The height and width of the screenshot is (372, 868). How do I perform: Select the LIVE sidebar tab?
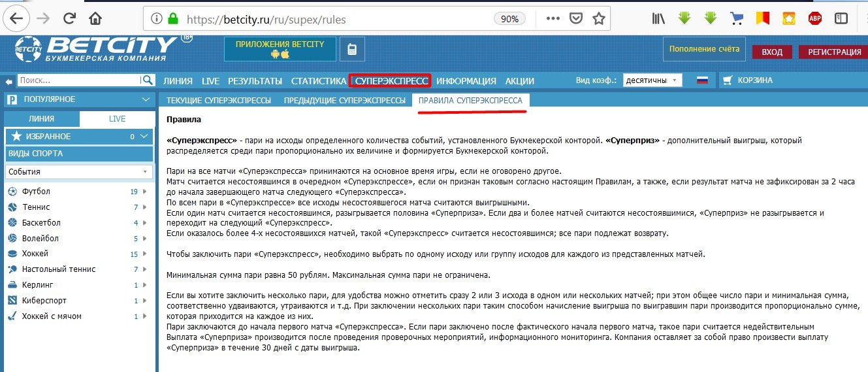click(117, 119)
